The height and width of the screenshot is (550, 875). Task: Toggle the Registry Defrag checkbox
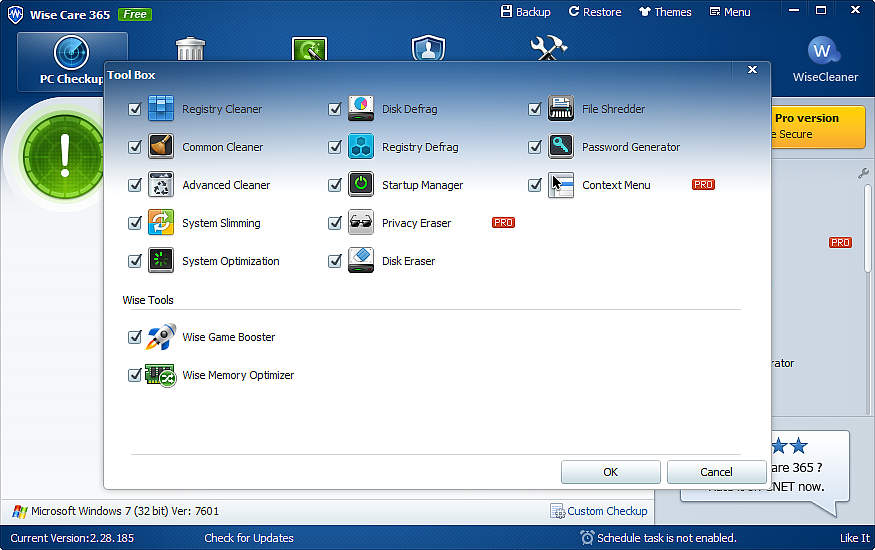[x=335, y=147]
